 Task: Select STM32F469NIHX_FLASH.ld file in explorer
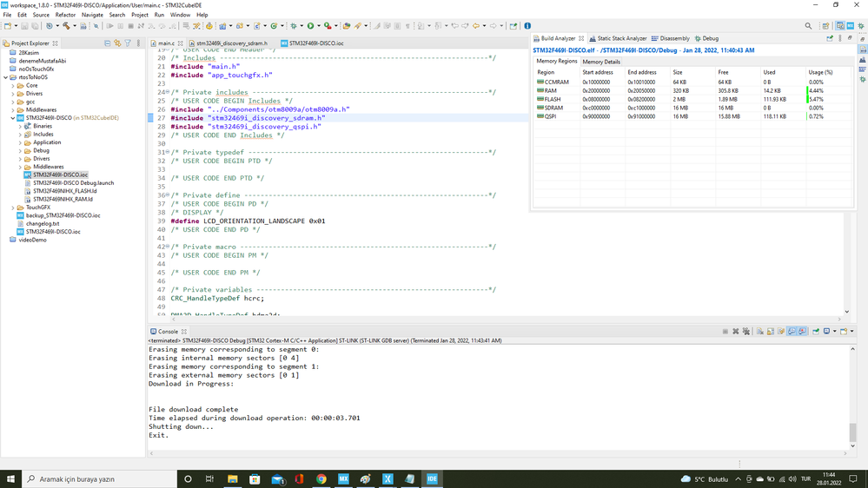point(64,191)
